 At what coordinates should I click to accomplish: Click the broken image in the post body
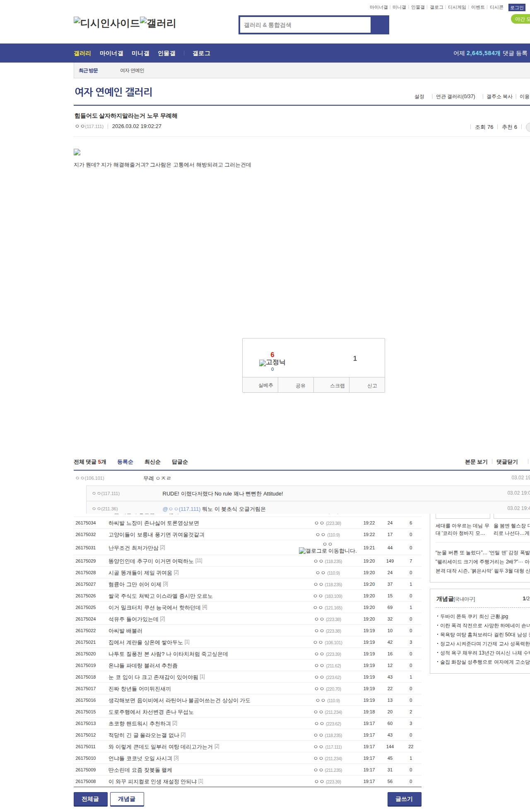[x=77, y=152]
